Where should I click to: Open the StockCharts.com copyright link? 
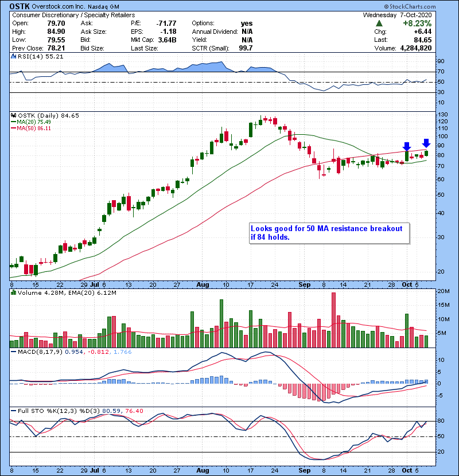coord(410,6)
